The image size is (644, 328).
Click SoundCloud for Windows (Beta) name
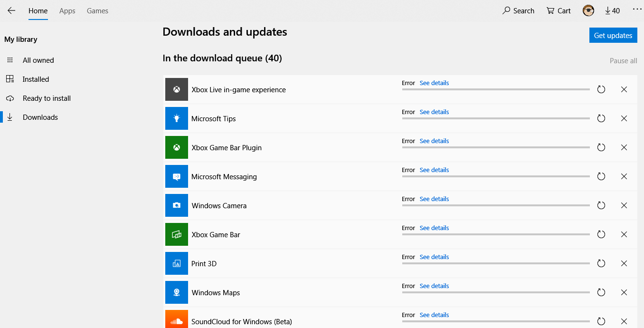[242, 322]
